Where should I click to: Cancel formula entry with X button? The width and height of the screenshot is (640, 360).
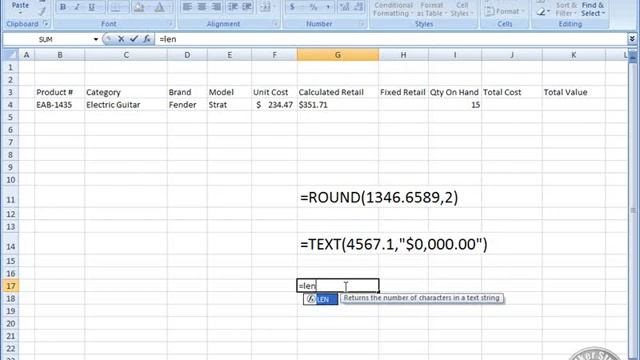pos(121,39)
